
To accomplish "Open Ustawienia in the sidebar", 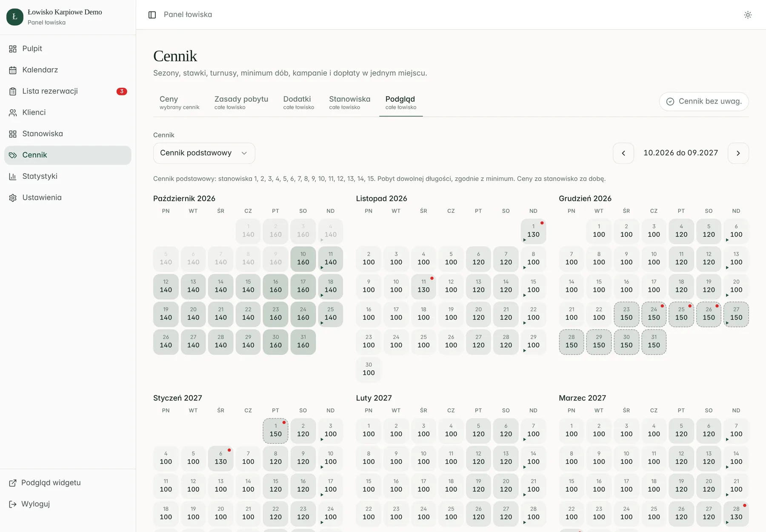I will coord(68,198).
